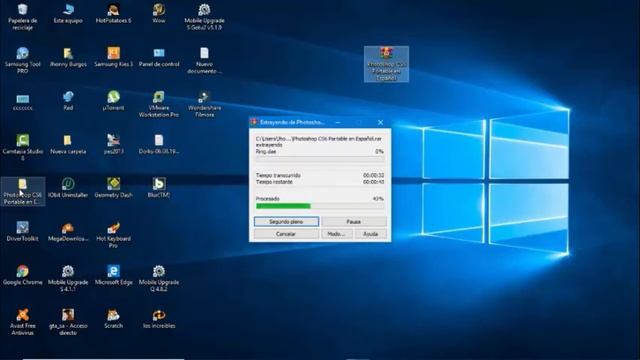Select the Camtasia Studio 8 shortcut
Screen dimensions: 640x360
pyautogui.click(x=22, y=147)
